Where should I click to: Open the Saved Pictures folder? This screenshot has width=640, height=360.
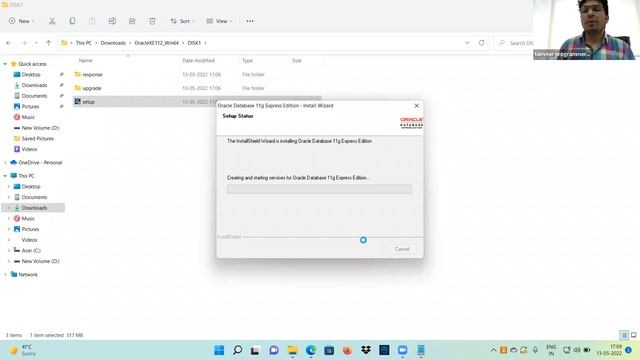click(x=38, y=138)
